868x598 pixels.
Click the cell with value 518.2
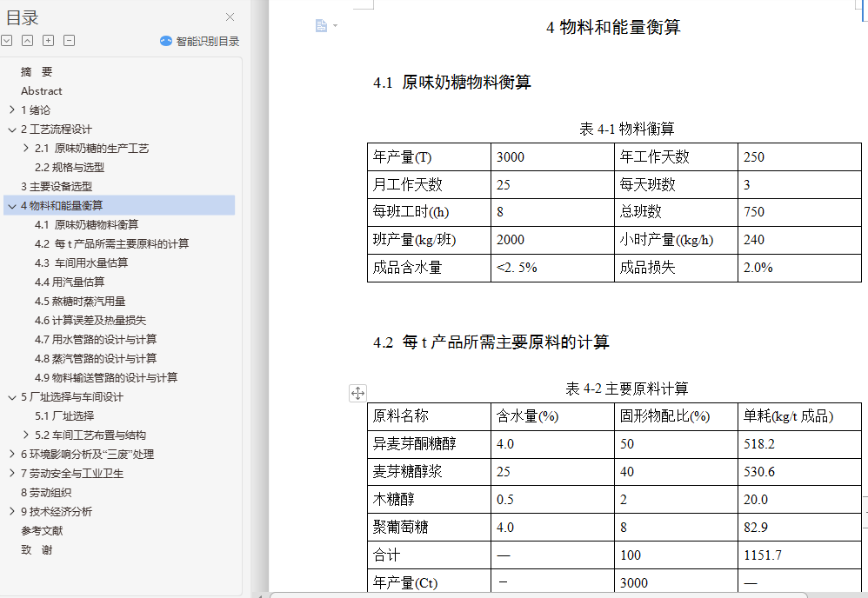point(799,444)
